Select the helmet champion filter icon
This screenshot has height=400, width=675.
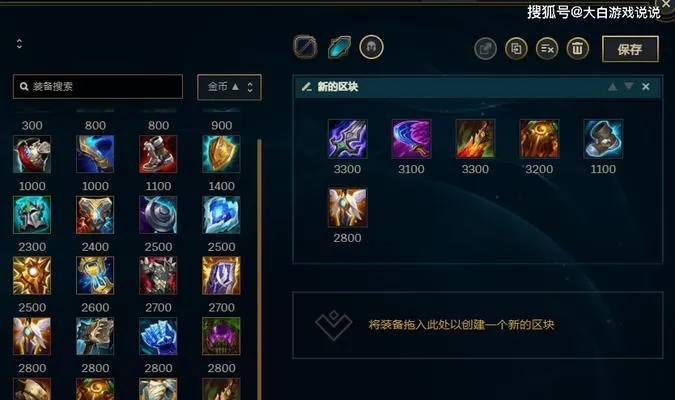(372, 47)
